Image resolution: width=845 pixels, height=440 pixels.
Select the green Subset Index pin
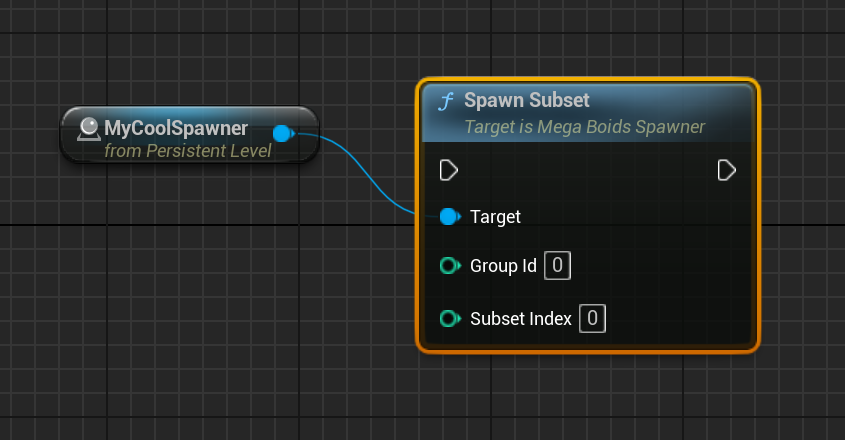449,319
